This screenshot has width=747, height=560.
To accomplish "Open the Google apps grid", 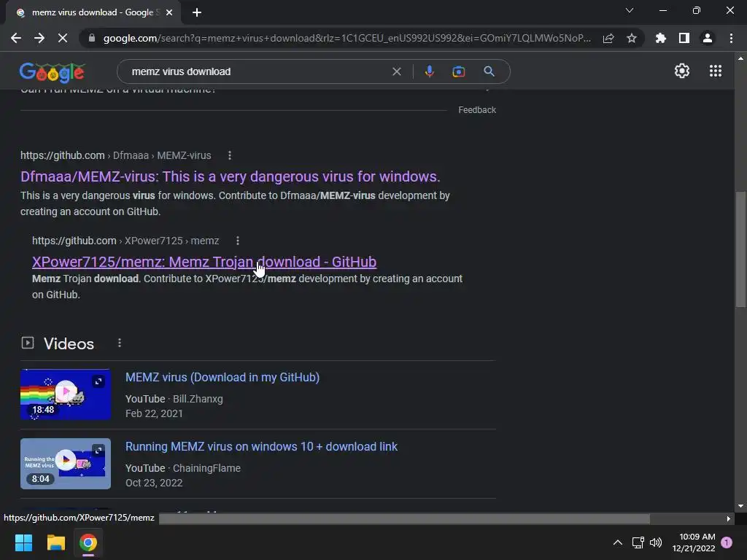I will coord(716,71).
